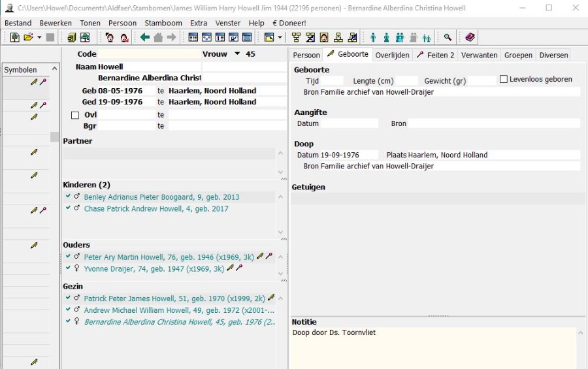Screen dimensions: 588x369
Task: Click the new file tree icon
Action: click(14, 38)
